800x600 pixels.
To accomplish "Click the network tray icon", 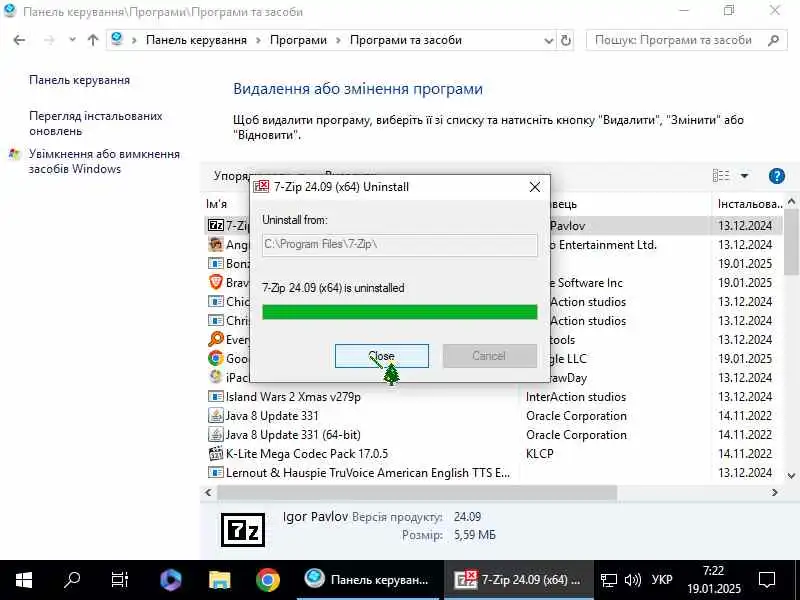I will [608, 580].
